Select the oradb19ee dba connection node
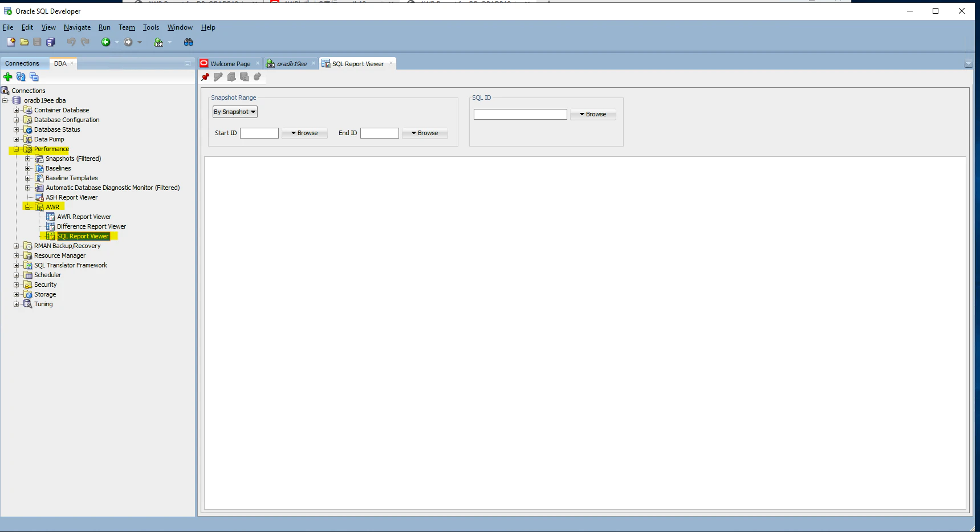Viewport: 980px width, 532px height. 44,101
